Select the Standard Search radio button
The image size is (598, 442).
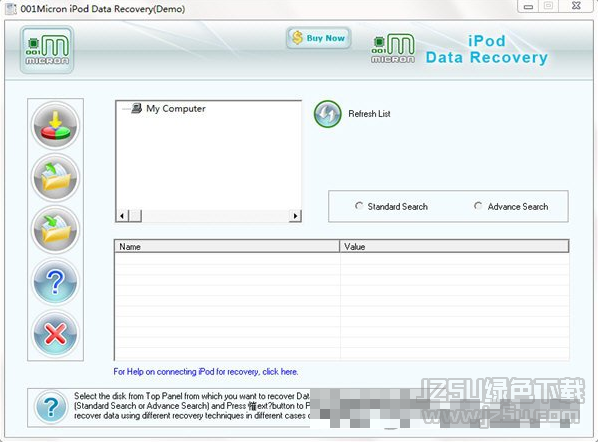pos(359,206)
